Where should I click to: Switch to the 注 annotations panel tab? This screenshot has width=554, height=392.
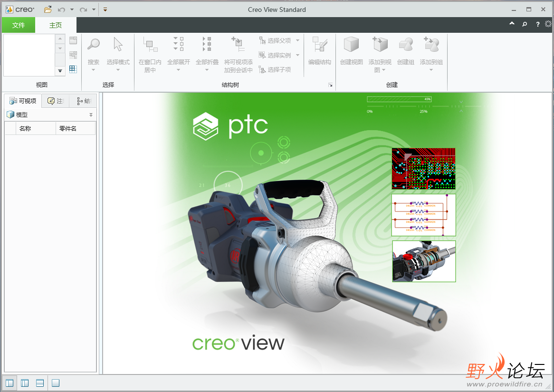56,101
